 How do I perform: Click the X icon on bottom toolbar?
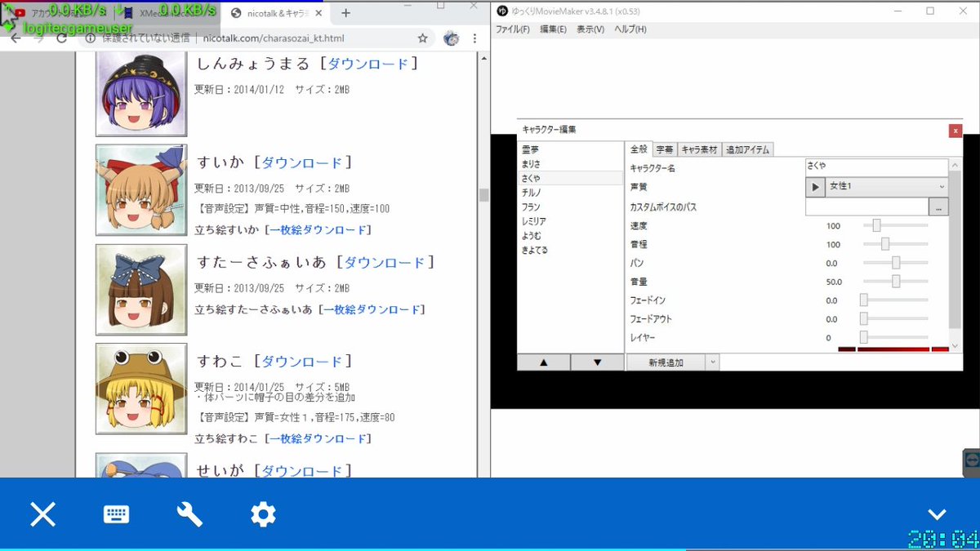tap(42, 514)
